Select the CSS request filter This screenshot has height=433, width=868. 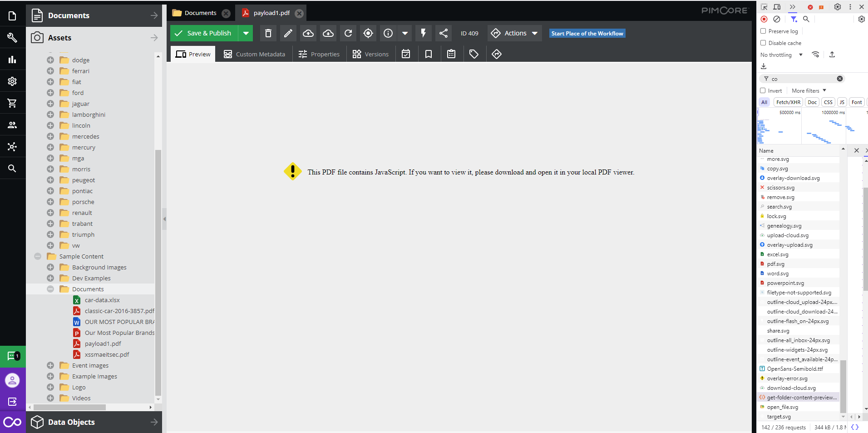click(x=828, y=102)
